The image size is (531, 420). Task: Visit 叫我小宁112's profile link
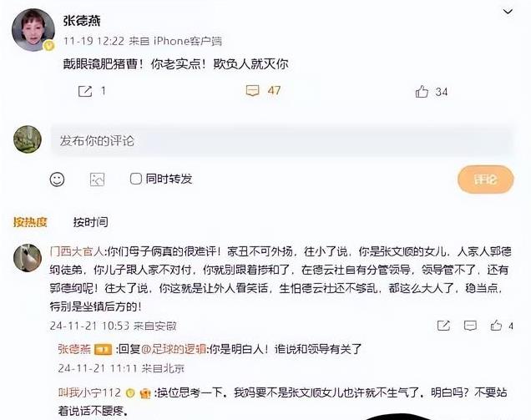point(89,392)
